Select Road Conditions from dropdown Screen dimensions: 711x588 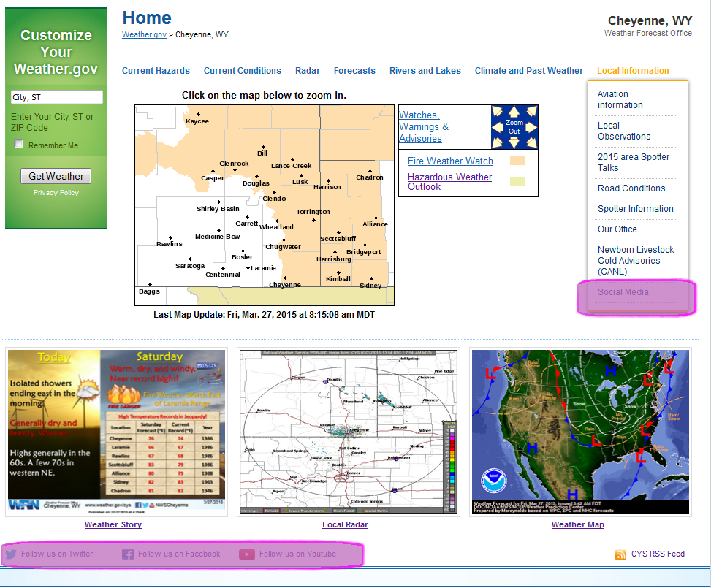[x=631, y=188]
